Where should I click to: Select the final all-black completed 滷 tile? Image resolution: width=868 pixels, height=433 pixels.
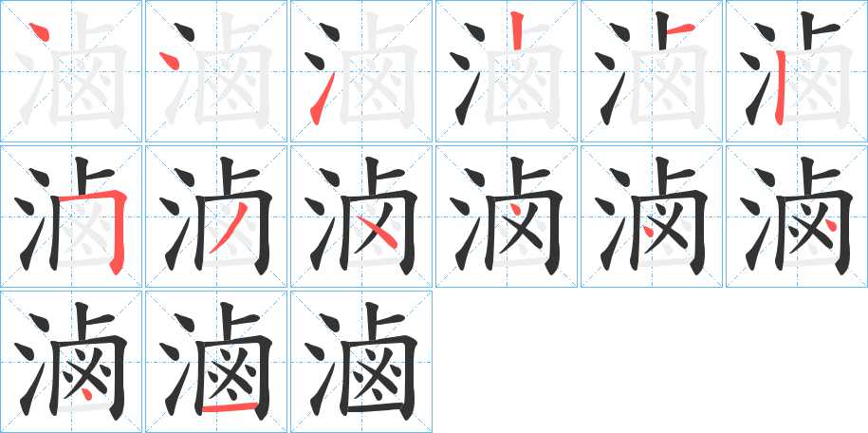coord(361,362)
